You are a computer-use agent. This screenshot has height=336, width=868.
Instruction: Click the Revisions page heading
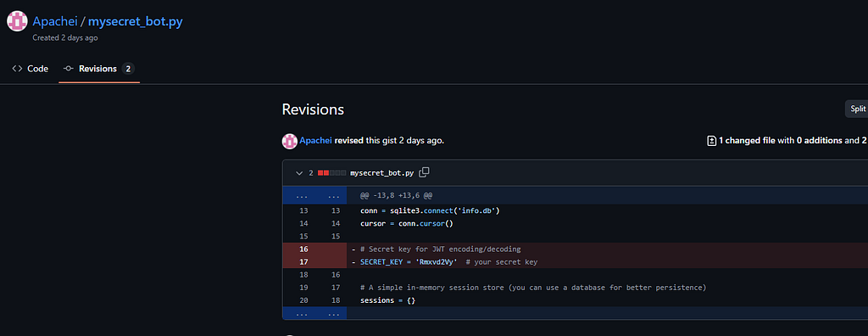(x=313, y=109)
